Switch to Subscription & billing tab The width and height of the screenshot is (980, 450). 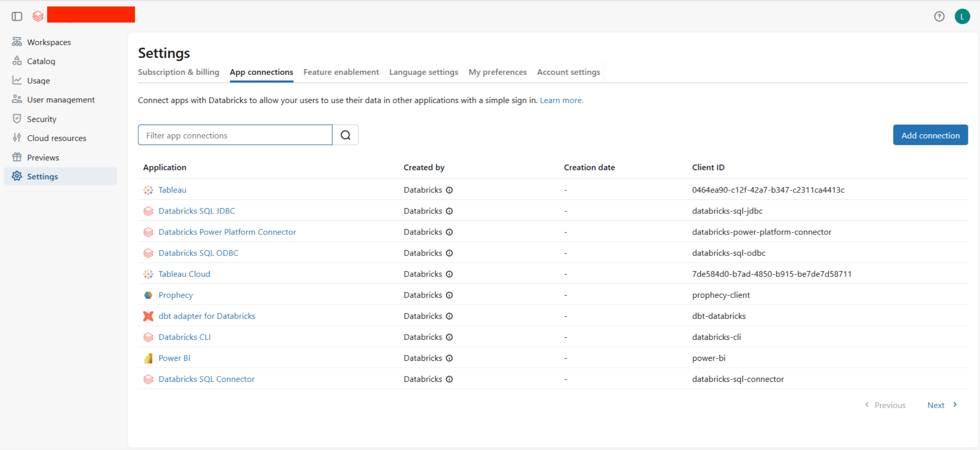[x=178, y=72]
